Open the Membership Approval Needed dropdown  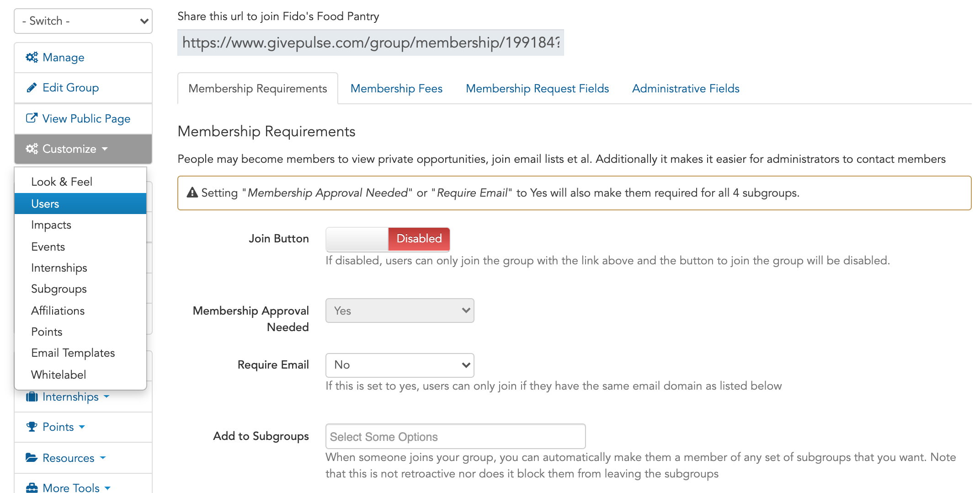[x=399, y=311]
